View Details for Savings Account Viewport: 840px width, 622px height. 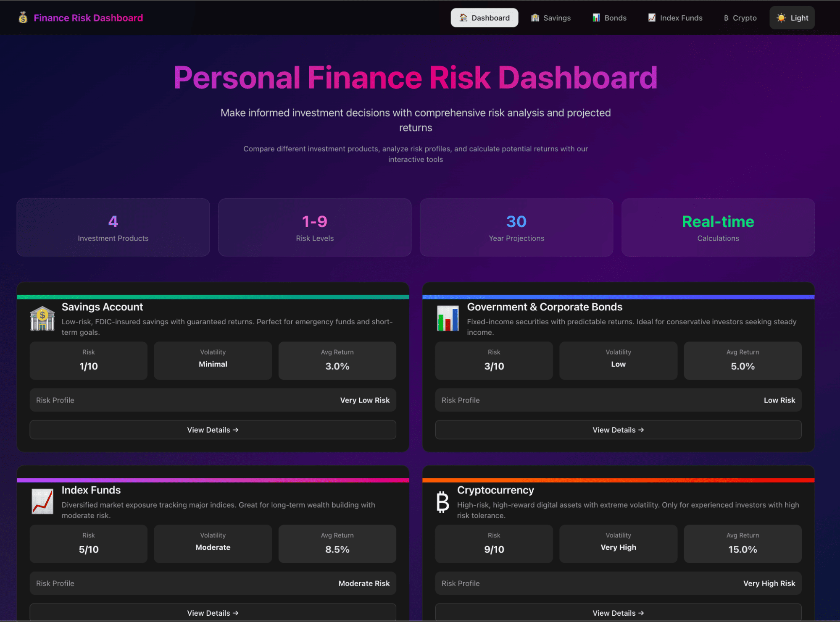coord(213,430)
